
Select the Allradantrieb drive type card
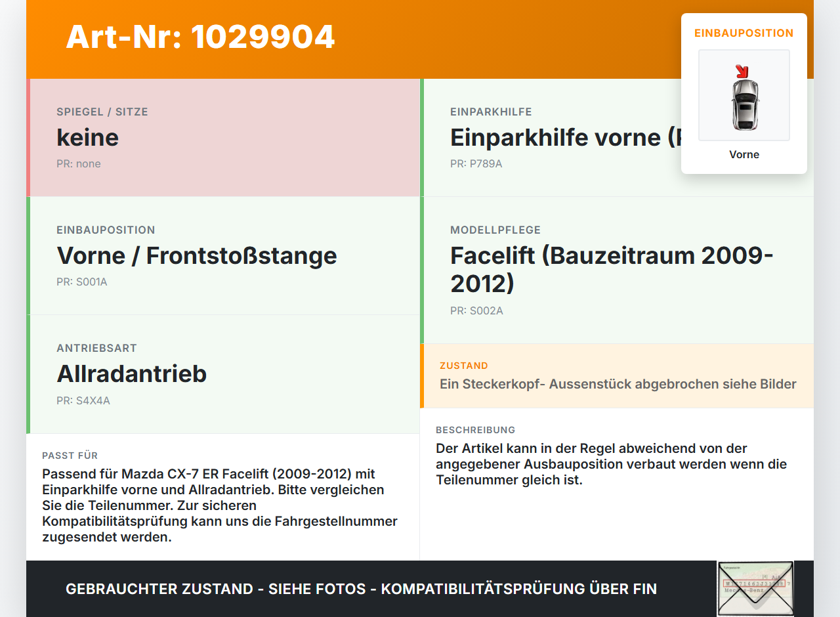(x=223, y=374)
